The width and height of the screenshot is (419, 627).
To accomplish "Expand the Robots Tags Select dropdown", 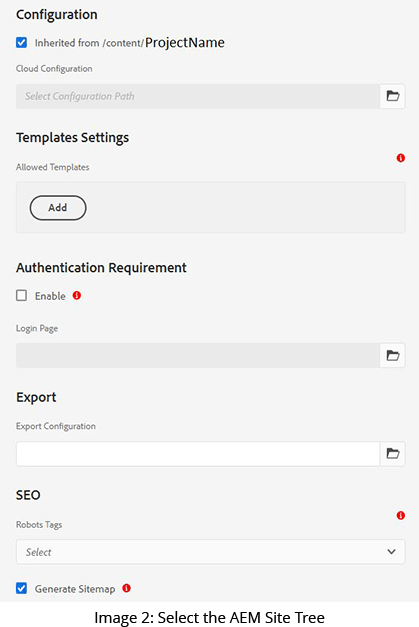I will tap(211, 552).
